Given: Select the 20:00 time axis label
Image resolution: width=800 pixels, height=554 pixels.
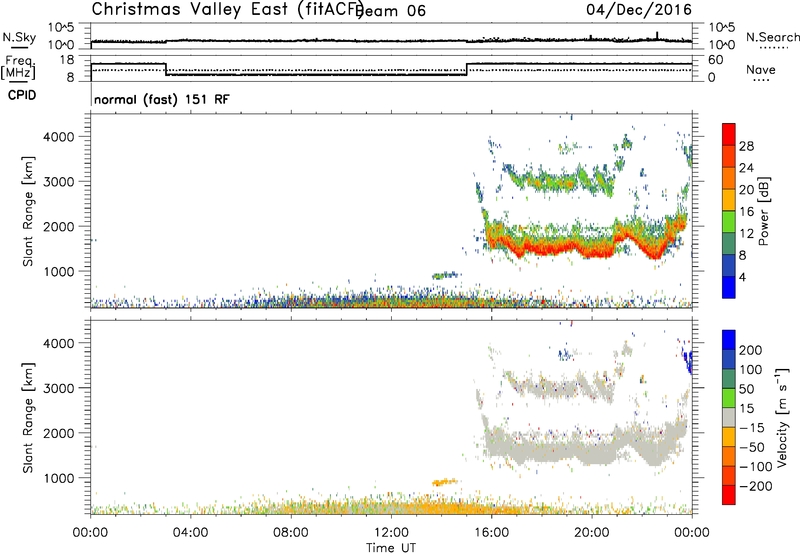Looking at the screenshot, I should (x=591, y=533).
